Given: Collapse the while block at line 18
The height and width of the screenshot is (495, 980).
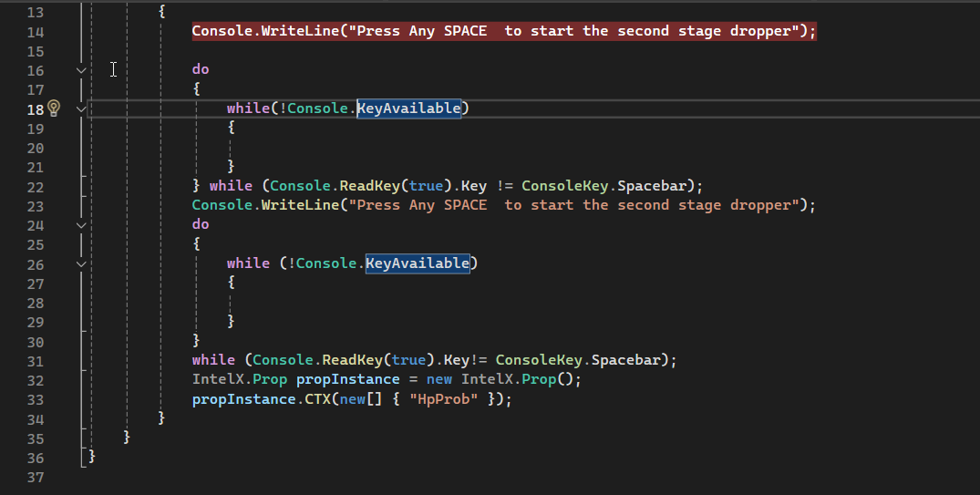Looking at the screenshot, I should [81, 109].
